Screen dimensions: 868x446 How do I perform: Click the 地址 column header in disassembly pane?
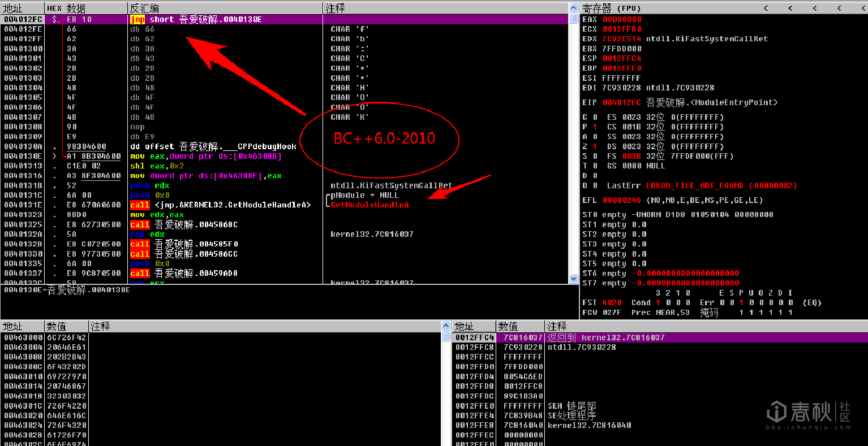[x=23, y=8]
